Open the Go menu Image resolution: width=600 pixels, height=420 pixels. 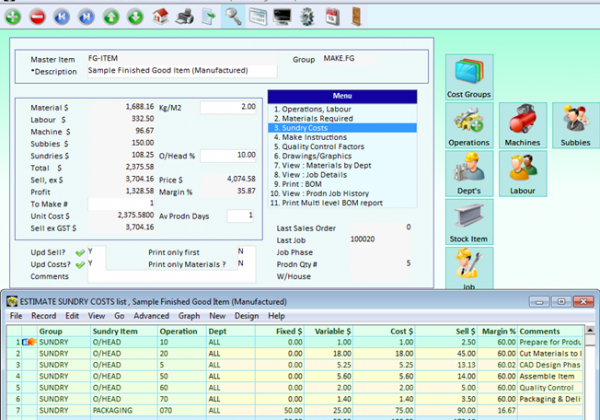[x=119, y=316]
